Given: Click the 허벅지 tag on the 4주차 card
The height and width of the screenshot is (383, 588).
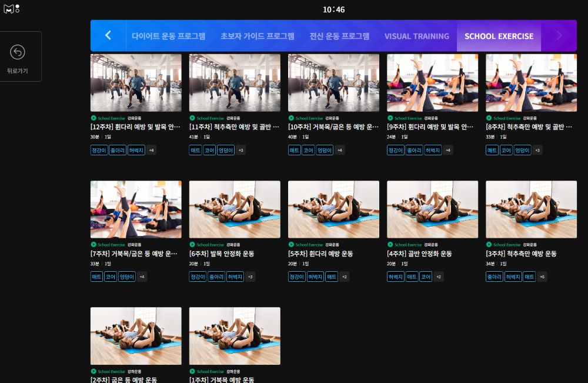Looking at the screenshot, I should [396, 277].
